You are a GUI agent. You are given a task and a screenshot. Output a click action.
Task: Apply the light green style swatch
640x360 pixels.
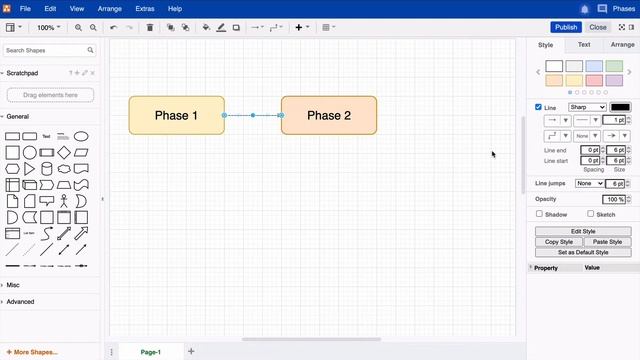(x=614, y=66)
